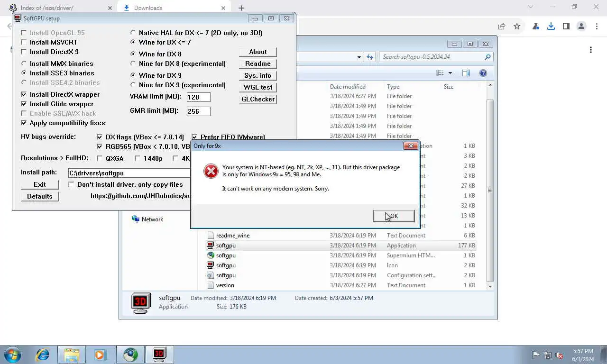Sort files by the Type column header

tap(393, 87)
